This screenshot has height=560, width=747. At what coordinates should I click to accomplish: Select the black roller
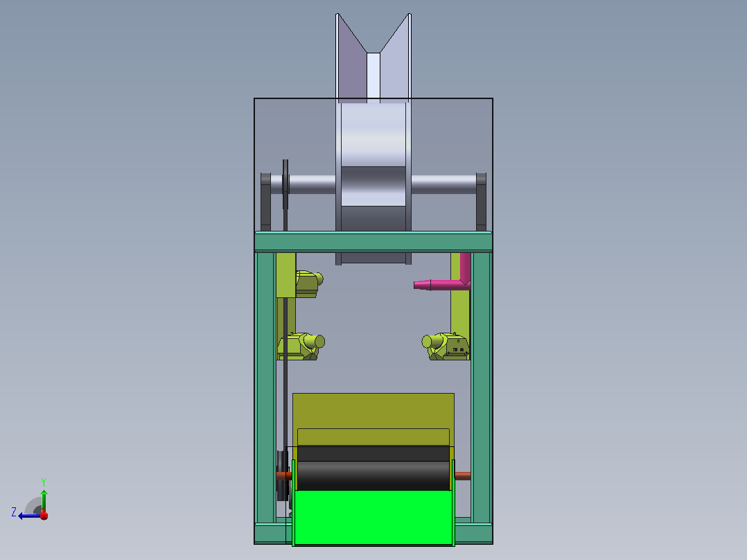(x=373, y=469)
